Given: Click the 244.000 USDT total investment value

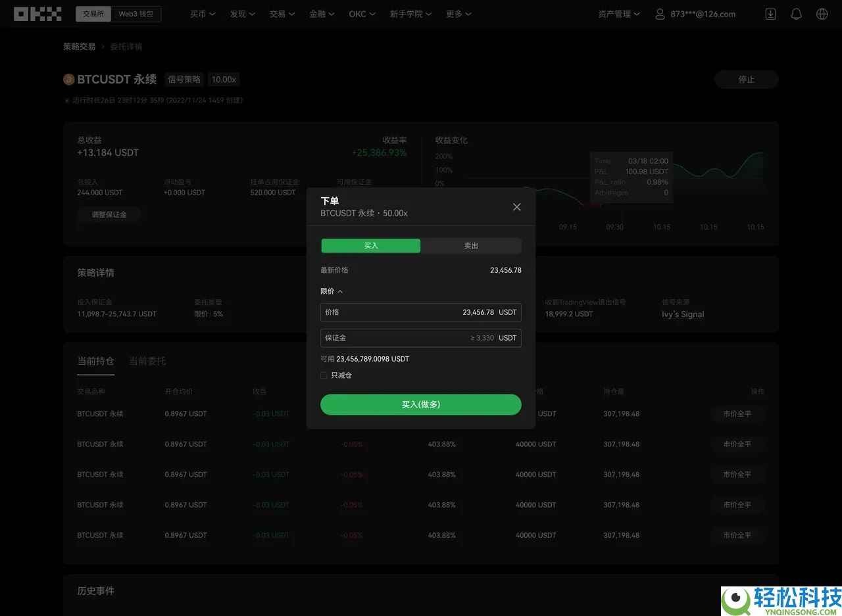Looking at the screenshot, I should pos(100,193).
